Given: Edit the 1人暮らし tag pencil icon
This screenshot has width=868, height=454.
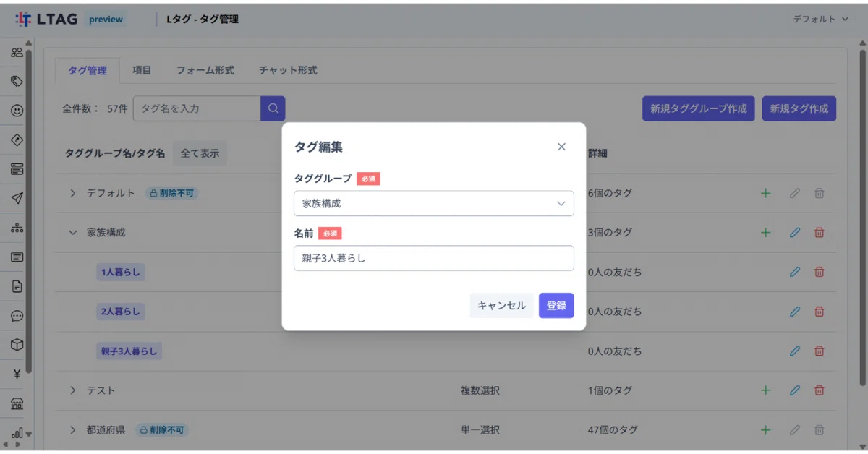Looking at the screenshot, I should (795, 272).
